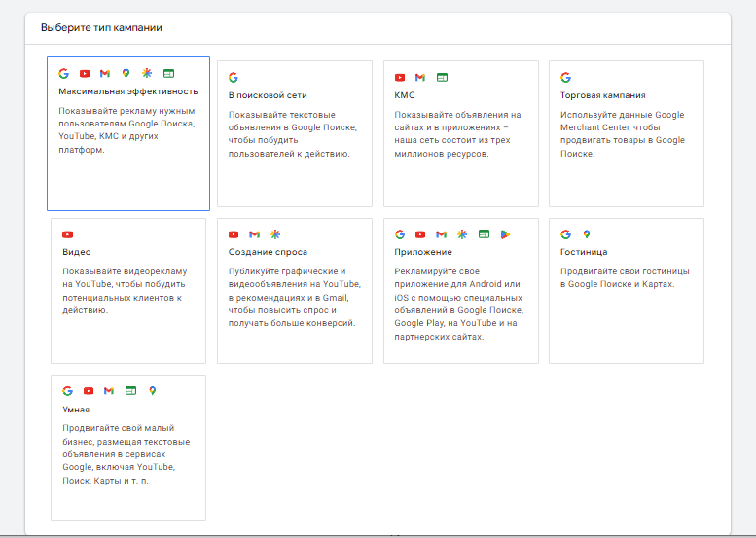Click Google icon in Торговая кампания card

[x=565, y=77]
